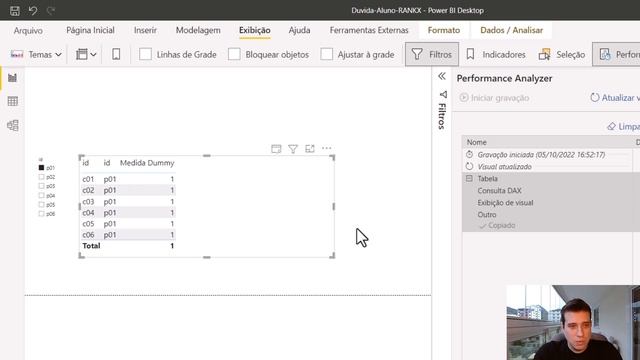640x360 pixels.
Task: Click the Limpar button
Action: click(623, 127)
